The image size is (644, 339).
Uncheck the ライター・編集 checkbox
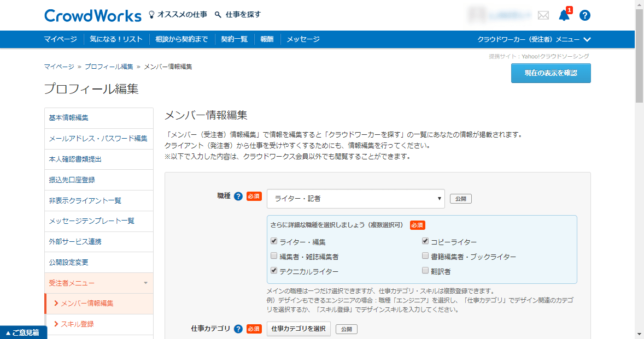(x=274, y=241)
